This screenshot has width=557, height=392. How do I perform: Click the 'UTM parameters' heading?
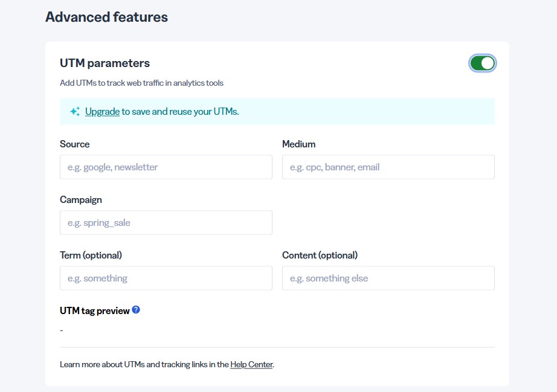105,63
